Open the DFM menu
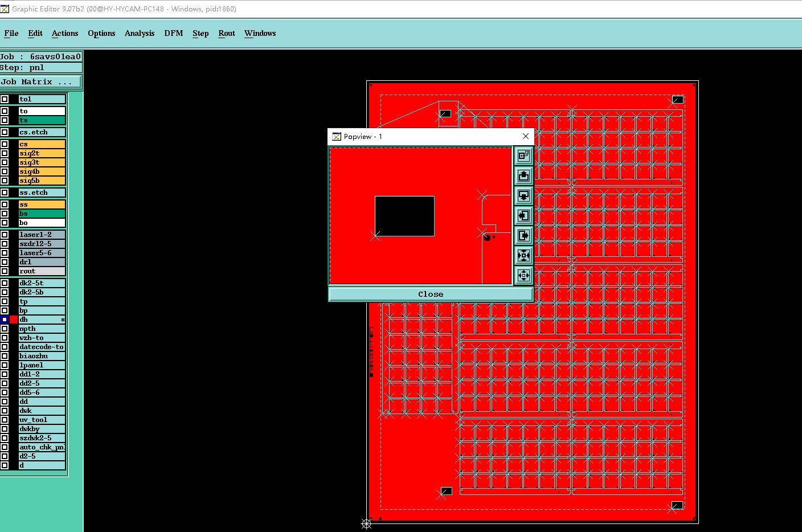Screen dimensions: 802x532 (x=174, y=33)
